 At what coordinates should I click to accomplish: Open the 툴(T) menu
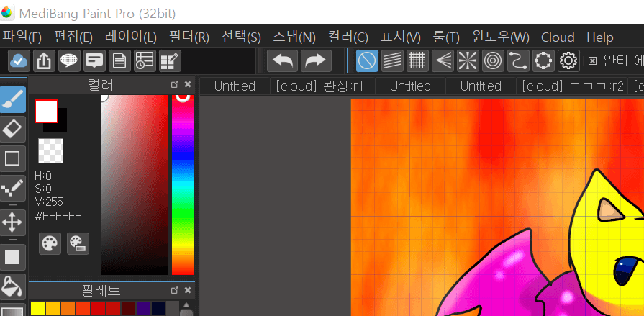tap(446, 37)
